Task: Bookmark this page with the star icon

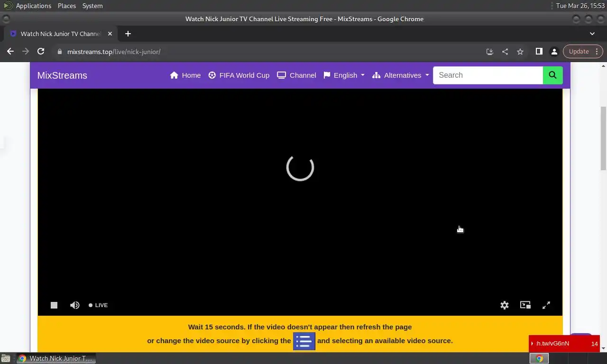Action: (x=520, y=52)
